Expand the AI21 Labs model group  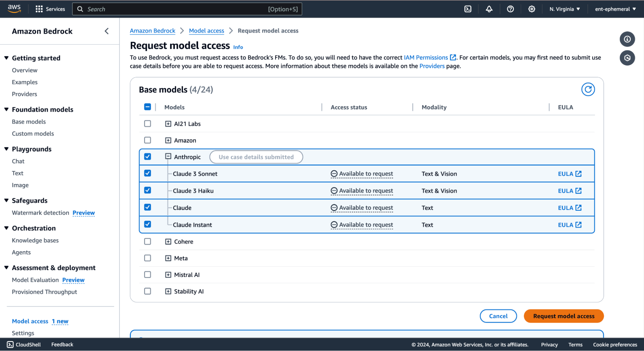tap(168, 124)
